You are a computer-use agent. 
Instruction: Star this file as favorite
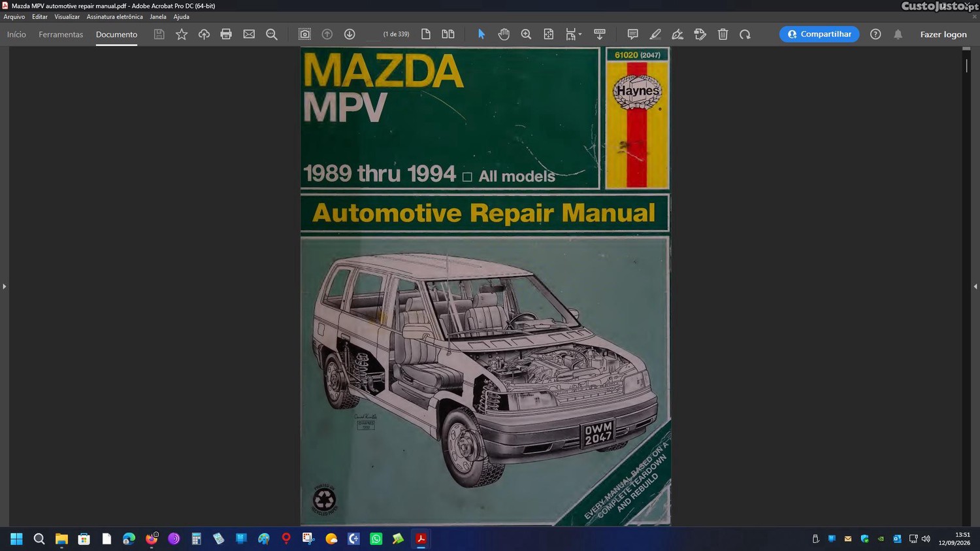click(182, 34)
